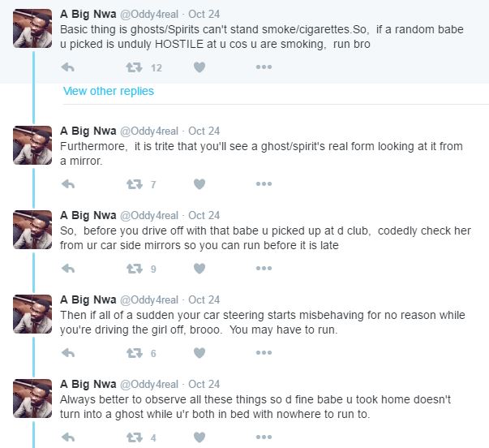This screenshot has height=448, width=489.
Task: Reply to the ghosts/Spirits smoke tweet
Action: coord(68,67)
